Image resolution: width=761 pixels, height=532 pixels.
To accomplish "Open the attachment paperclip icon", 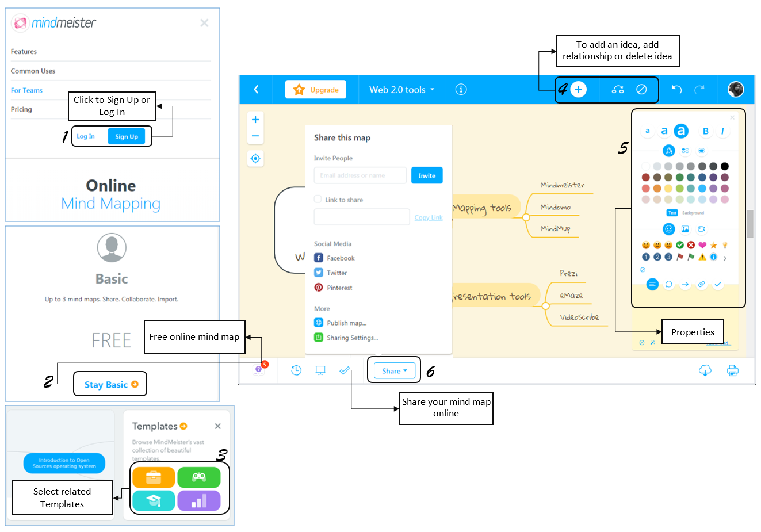I will point(701,284).
